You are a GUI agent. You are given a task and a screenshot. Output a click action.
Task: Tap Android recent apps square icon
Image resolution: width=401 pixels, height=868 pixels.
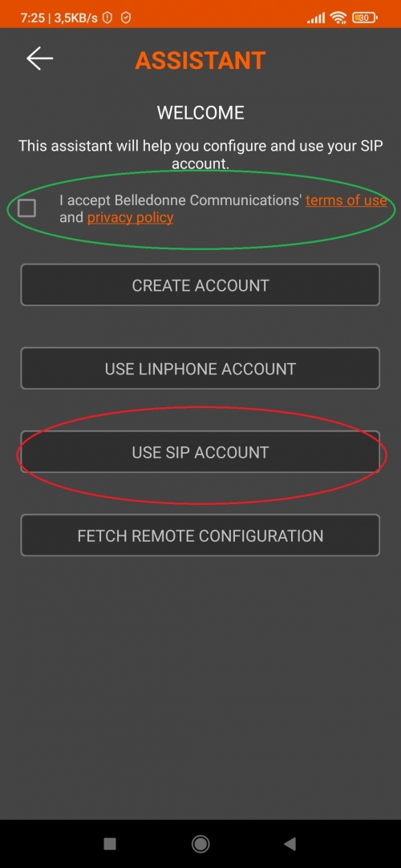tap(110, 844)
